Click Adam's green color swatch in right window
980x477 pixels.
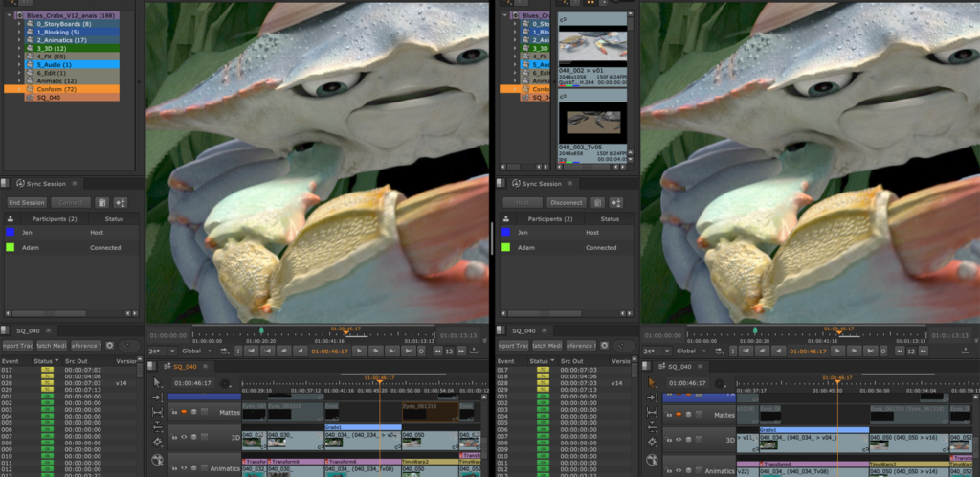(x=505, y=247)
